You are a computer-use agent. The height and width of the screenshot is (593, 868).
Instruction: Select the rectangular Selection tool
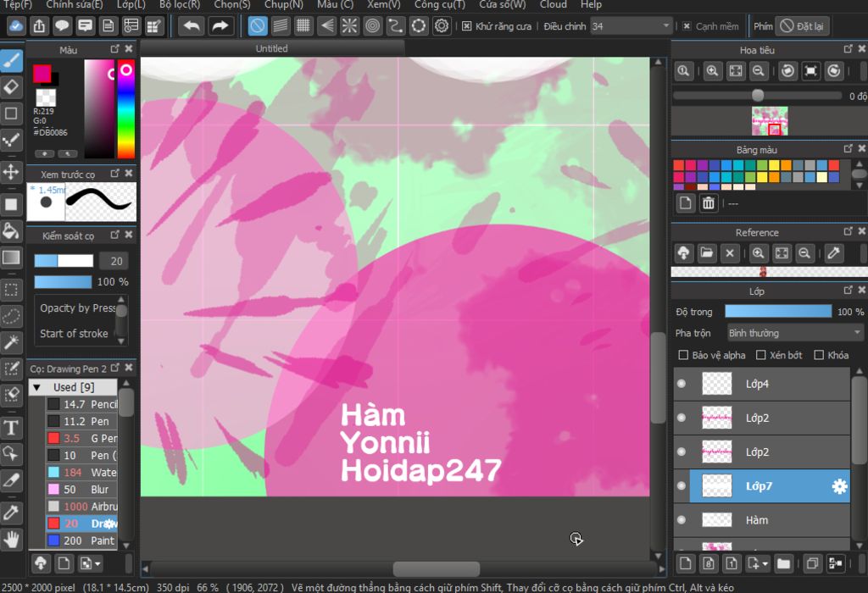[x=12, y=290]
